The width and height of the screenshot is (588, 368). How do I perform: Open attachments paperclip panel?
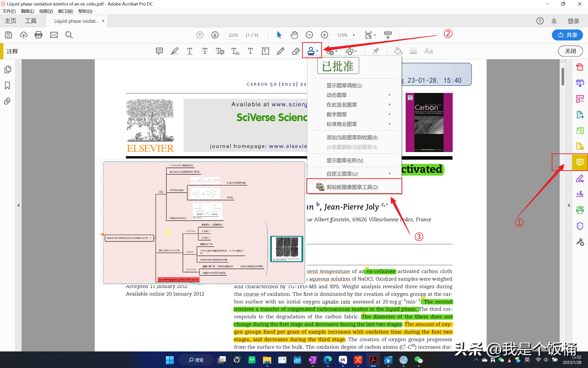(x=8, y=101)
